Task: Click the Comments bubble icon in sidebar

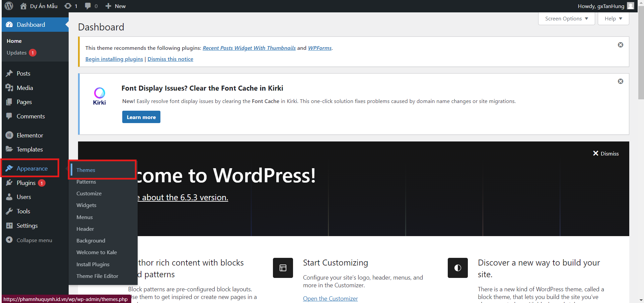Action: (9, 116)
